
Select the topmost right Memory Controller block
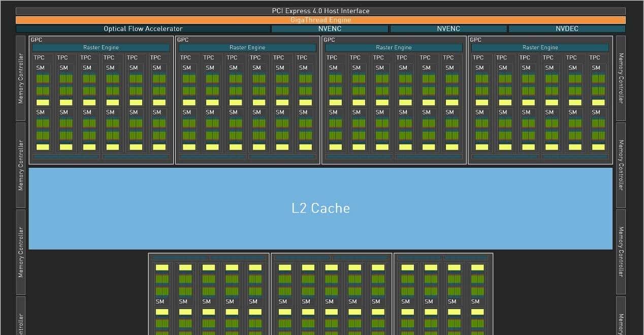click(x=621, y=78)
